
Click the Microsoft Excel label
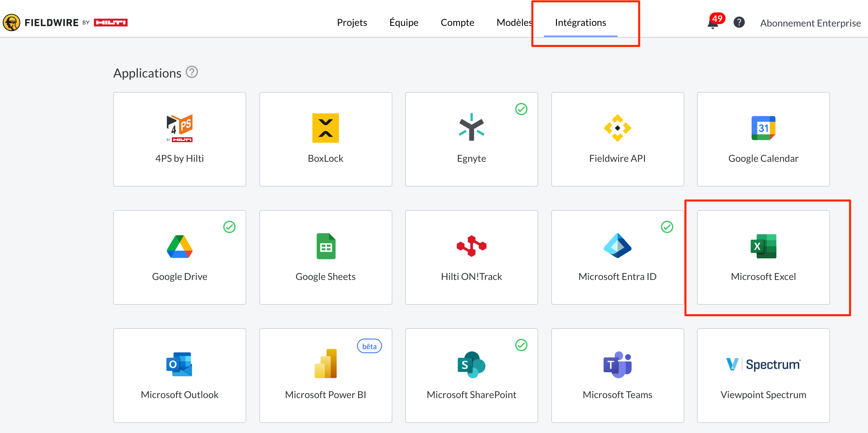(763, 277)
